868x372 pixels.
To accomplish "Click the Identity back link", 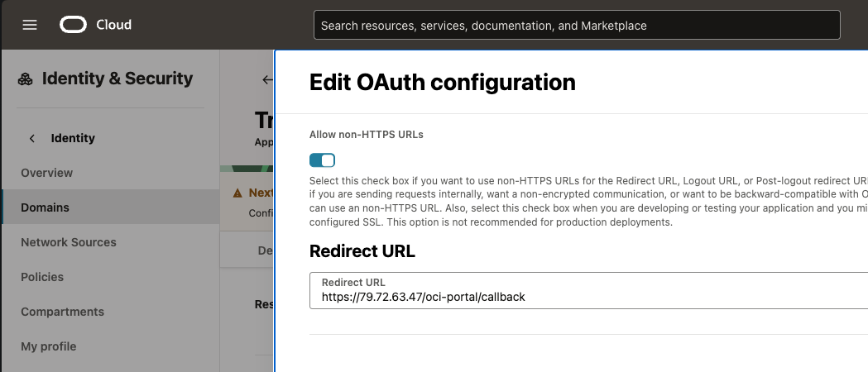I will [73, 138].
